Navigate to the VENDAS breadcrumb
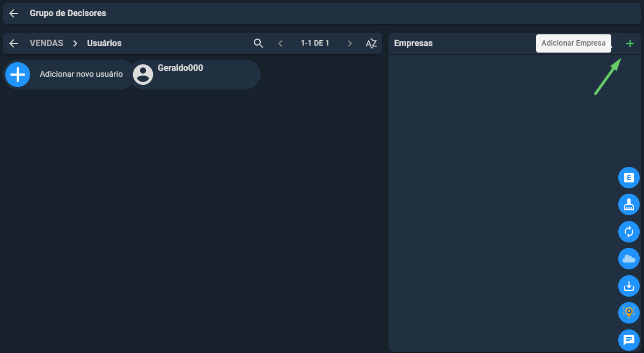 (x=46, y=43)
